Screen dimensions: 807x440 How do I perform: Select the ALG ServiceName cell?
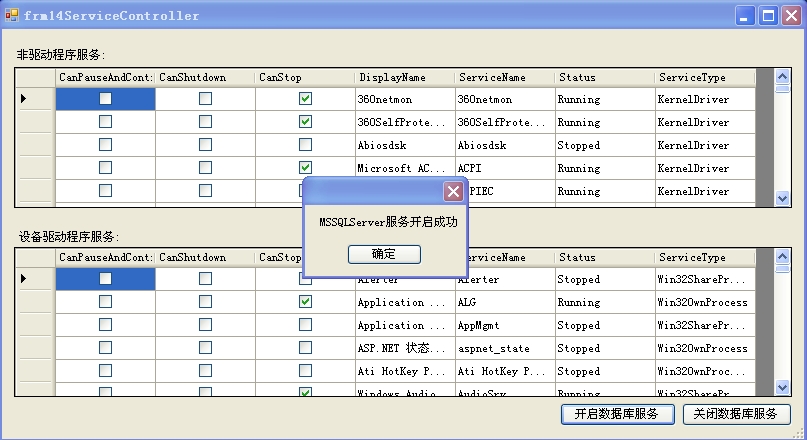505,302
